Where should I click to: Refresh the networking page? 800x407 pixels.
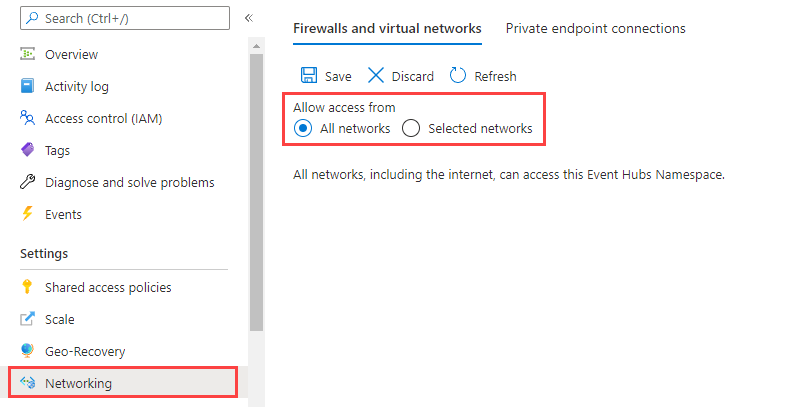483,76
